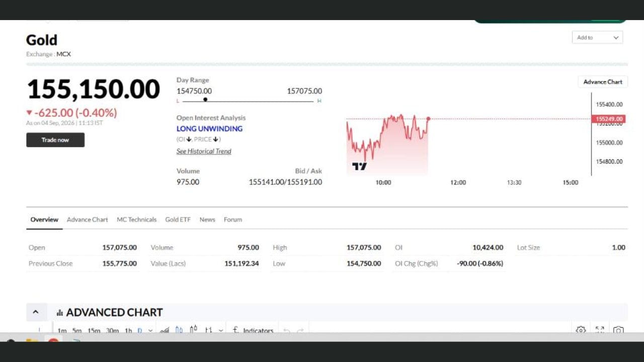The image size is (644, 362).
Task: Select the 1m chart interval
Action: tap(62, 330)
